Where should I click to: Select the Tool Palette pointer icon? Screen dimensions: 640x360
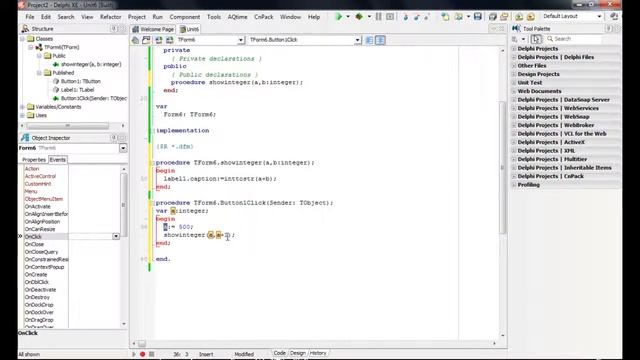(536, 39)
